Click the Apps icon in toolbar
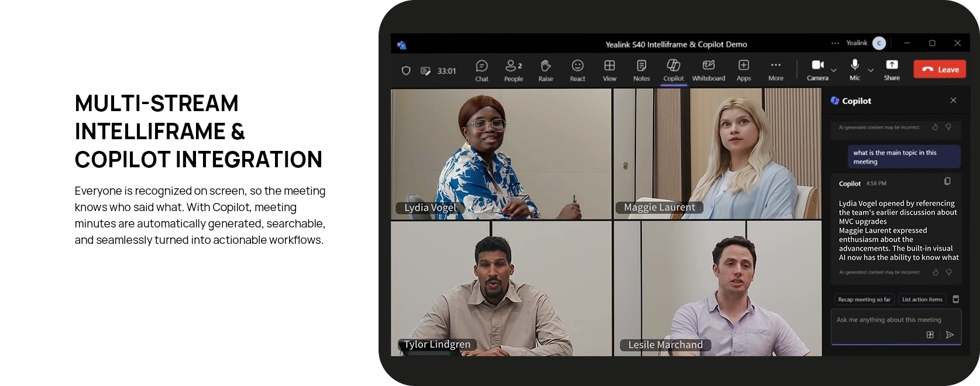980x386 pixels. [x=744, y=70]
